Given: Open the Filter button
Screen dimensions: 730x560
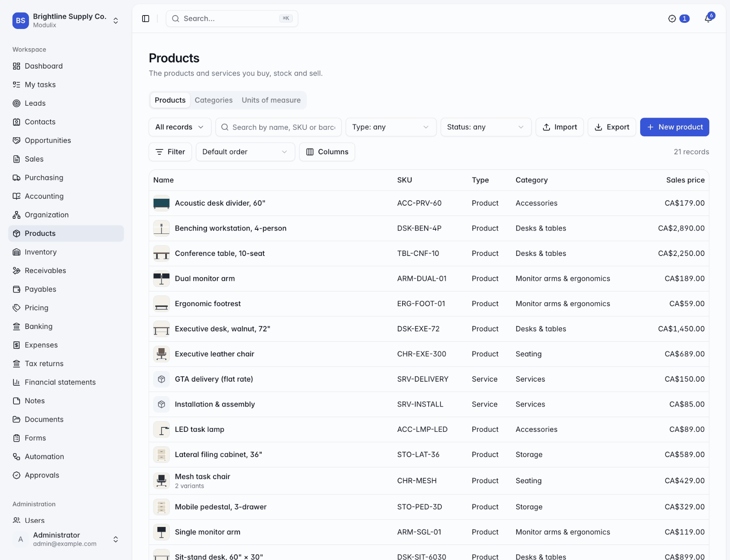Looking at the screenshot, I should 170,152.
